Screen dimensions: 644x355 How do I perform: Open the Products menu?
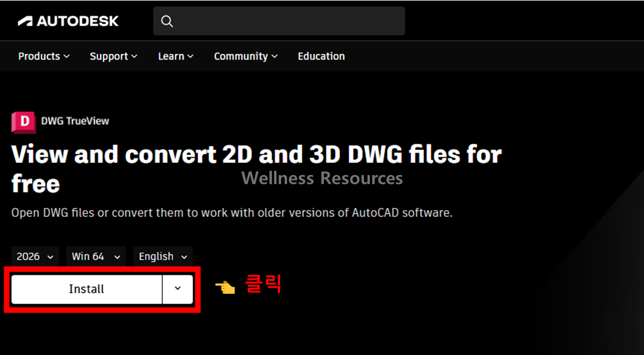click(x=44, y=56)
